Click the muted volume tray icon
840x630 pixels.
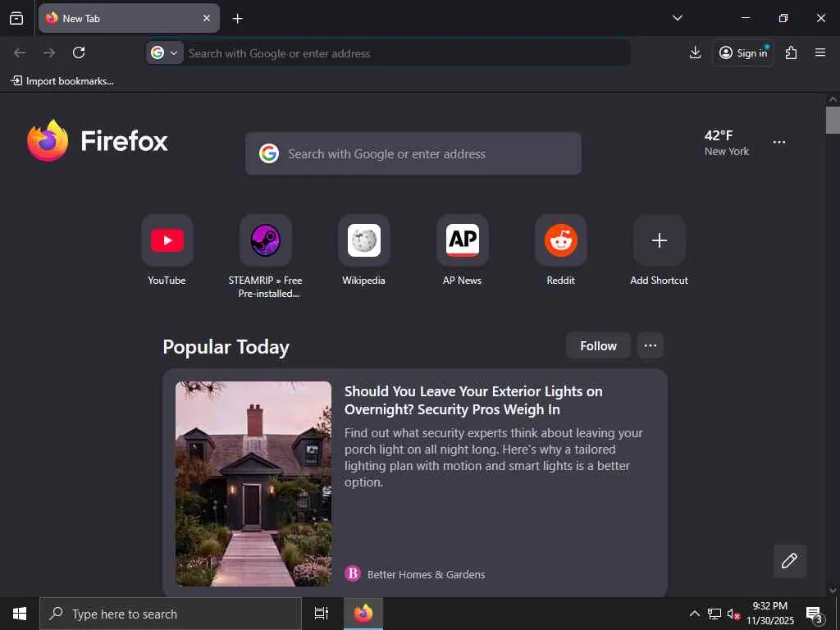point(733,614)
